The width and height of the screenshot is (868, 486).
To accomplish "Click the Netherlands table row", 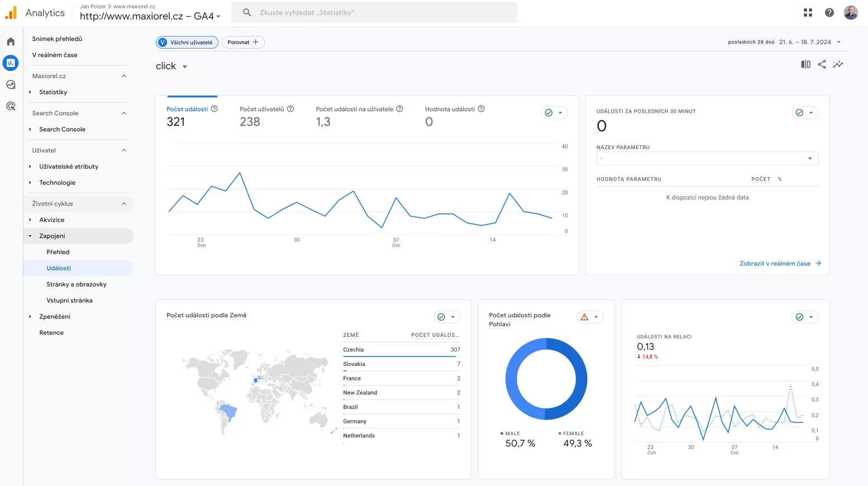I will [402, 436].
